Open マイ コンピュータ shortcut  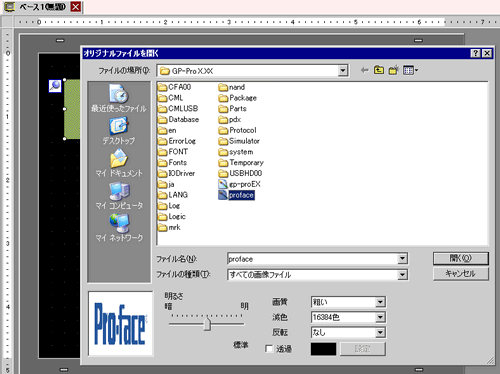pos(119,196)
